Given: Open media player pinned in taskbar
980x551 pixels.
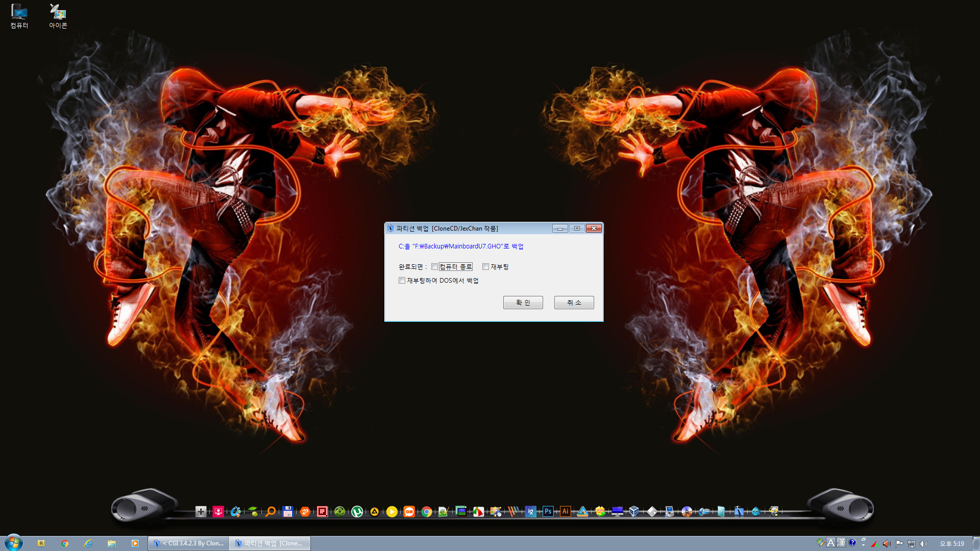Looking at the screenshot, I should pyautogui.click(x=135, y=543).
